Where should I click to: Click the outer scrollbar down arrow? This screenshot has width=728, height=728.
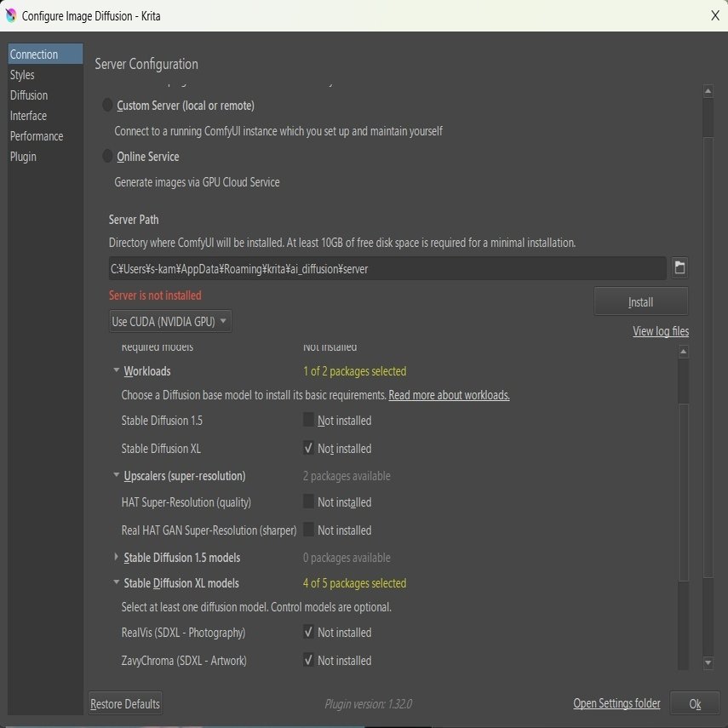click(708, 662)
